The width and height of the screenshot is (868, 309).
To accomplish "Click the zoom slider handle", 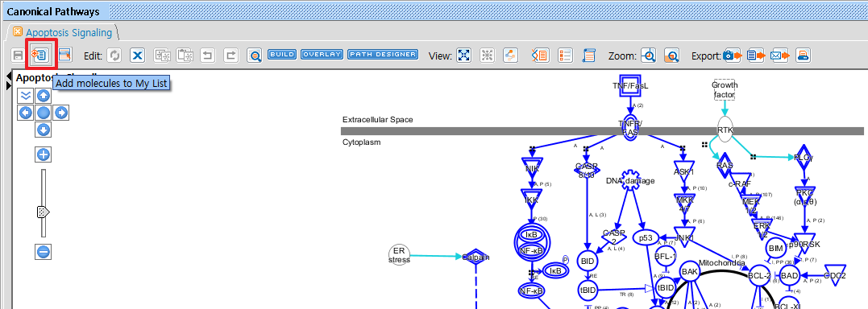I will [44, 212].
